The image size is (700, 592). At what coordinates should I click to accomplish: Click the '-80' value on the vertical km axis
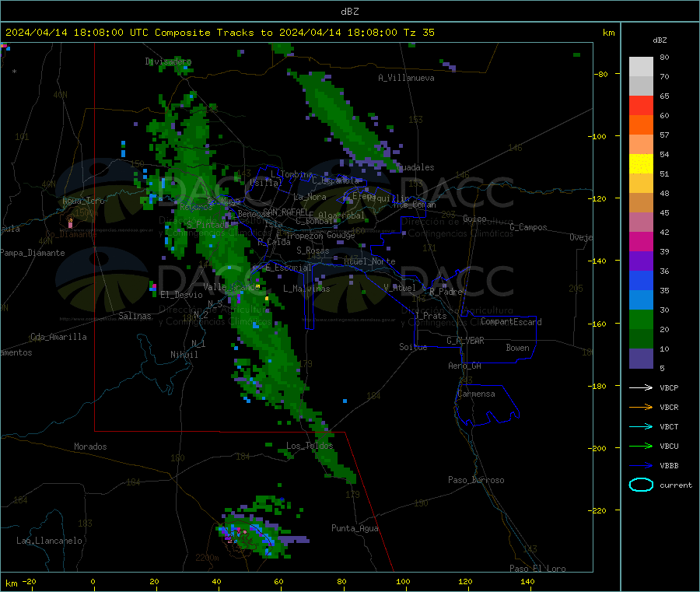point(600,74)
